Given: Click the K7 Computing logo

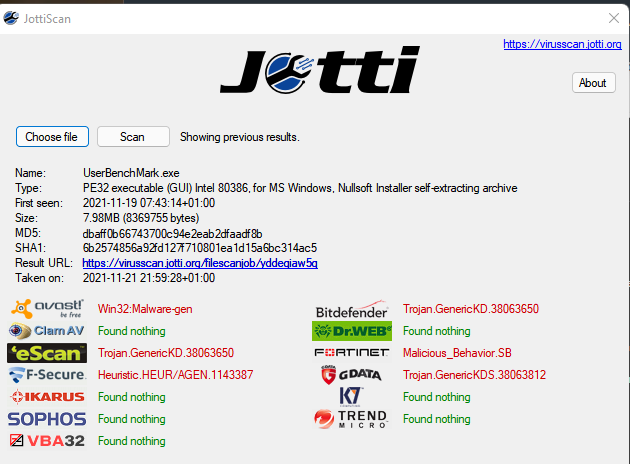Looking at the screenshot, I should [x=351, y=397].
